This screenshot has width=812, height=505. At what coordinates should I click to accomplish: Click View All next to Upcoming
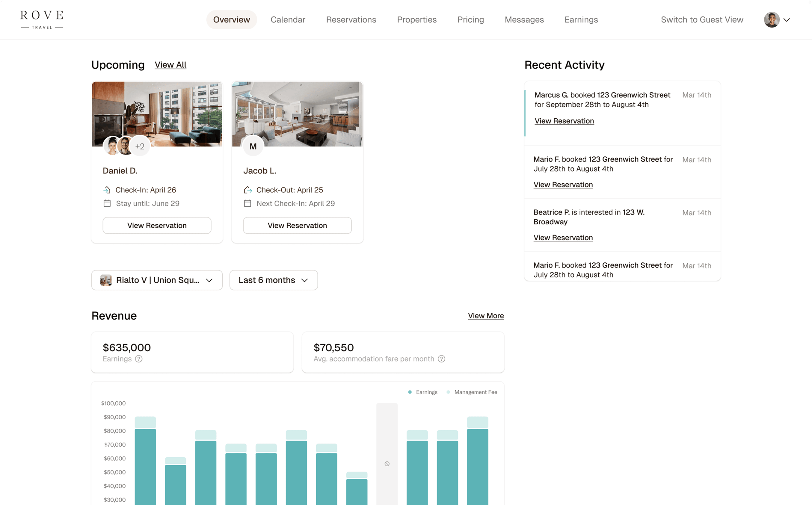170,65
